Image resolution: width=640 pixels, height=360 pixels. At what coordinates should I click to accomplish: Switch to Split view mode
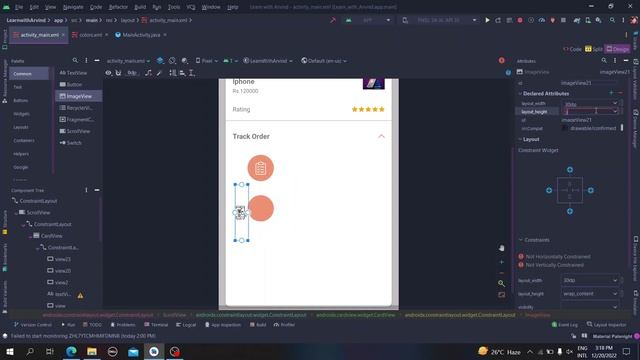pyautogui.click(x=593, y=49)
